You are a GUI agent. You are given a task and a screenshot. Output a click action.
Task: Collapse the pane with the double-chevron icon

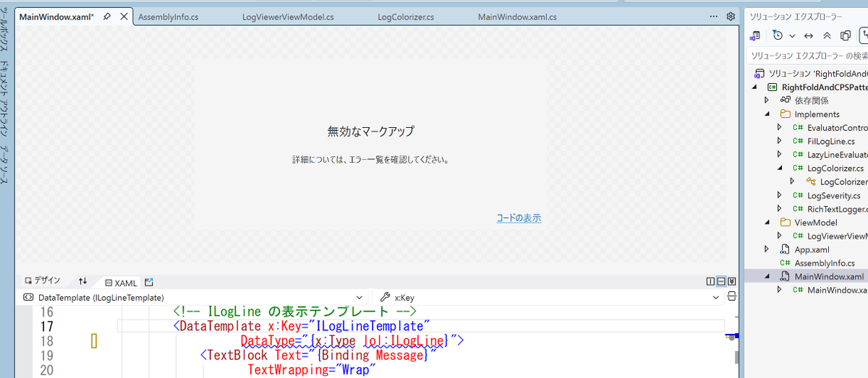(x=731, y=281)
